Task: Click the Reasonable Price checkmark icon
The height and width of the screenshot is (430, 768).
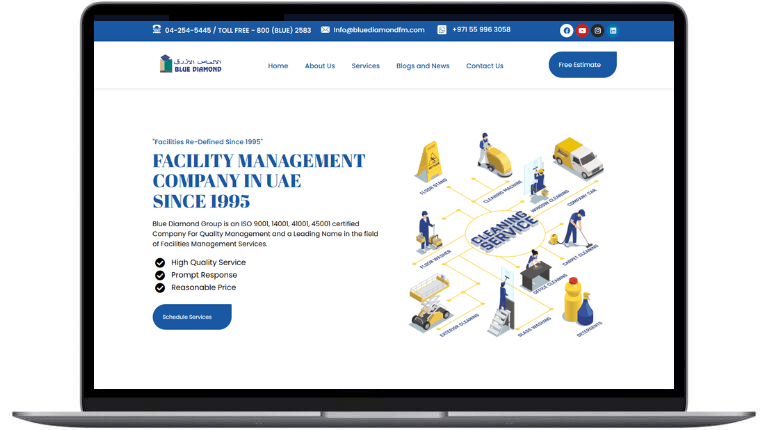Action: [x=160, y=287]
